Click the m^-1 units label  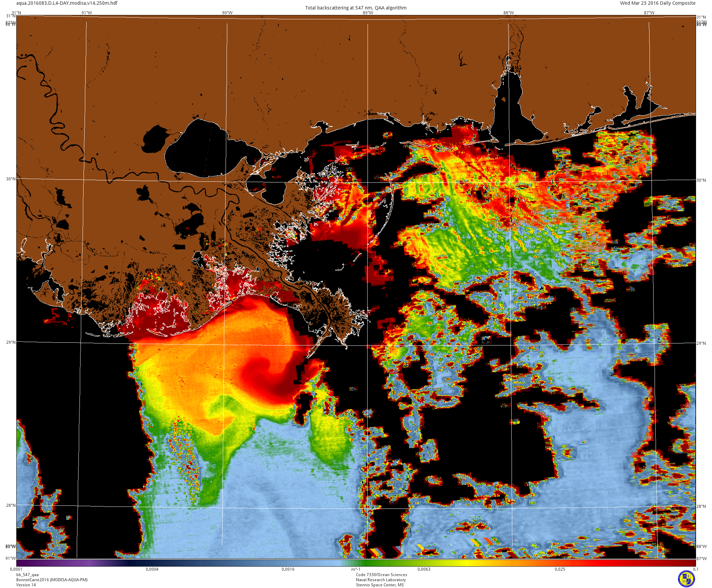pyautogui.click(x=356, y=569)
